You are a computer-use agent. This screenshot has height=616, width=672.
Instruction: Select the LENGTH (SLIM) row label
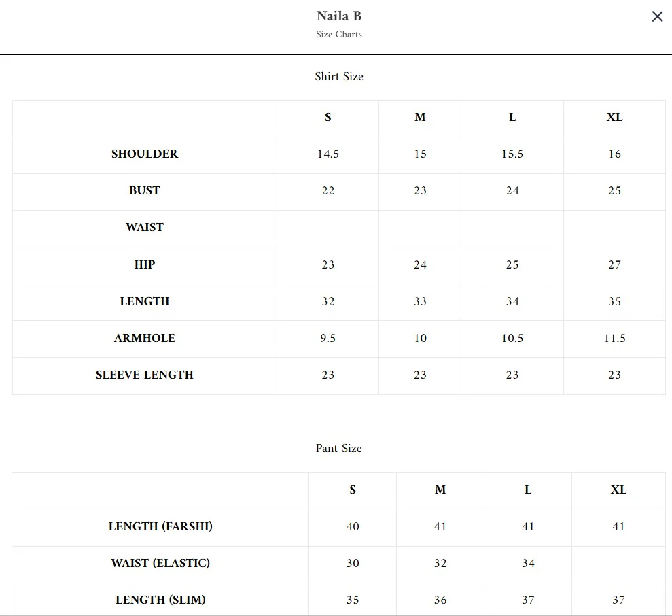coord(160,600)
